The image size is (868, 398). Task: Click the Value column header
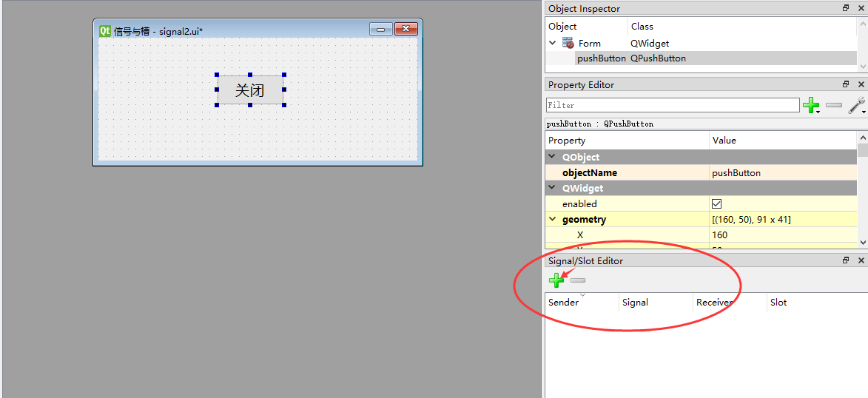pos(783,140)
